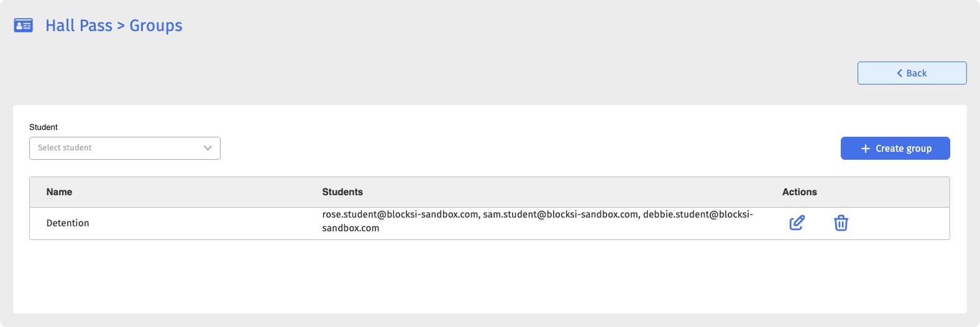Click the breadcrumb separator arrow
Screen dimensions: 980x327
(121, 26)
